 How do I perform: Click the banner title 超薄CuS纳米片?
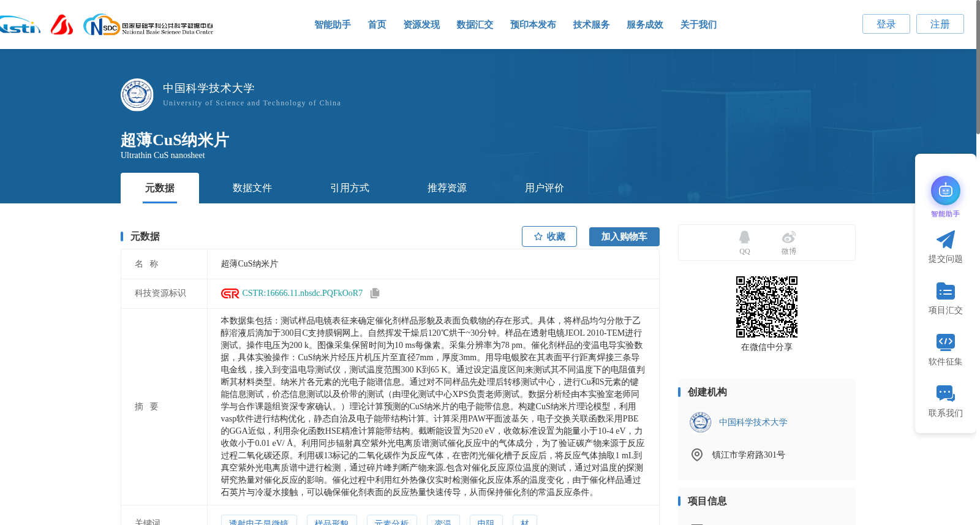(x=175, y=140)
